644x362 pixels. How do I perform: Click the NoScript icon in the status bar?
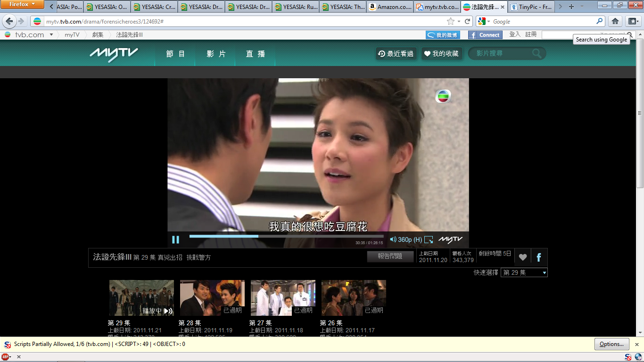pos(627,357)
